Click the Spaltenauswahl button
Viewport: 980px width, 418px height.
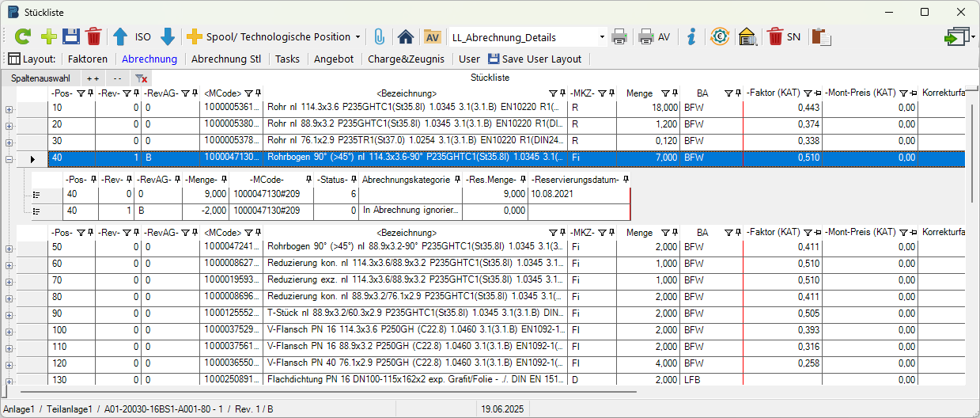click(x=40, y=78)
